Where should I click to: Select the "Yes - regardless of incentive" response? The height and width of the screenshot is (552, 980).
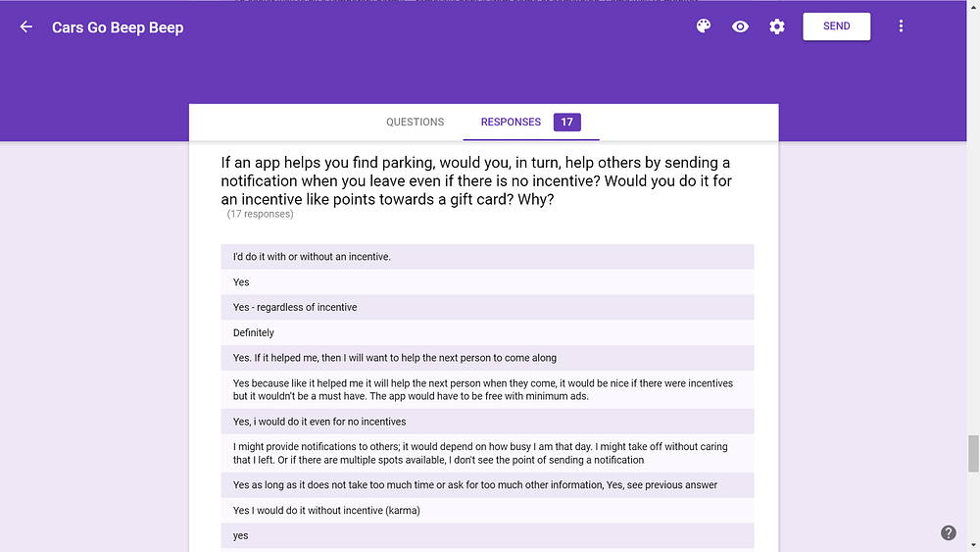[x=487, y=307]
